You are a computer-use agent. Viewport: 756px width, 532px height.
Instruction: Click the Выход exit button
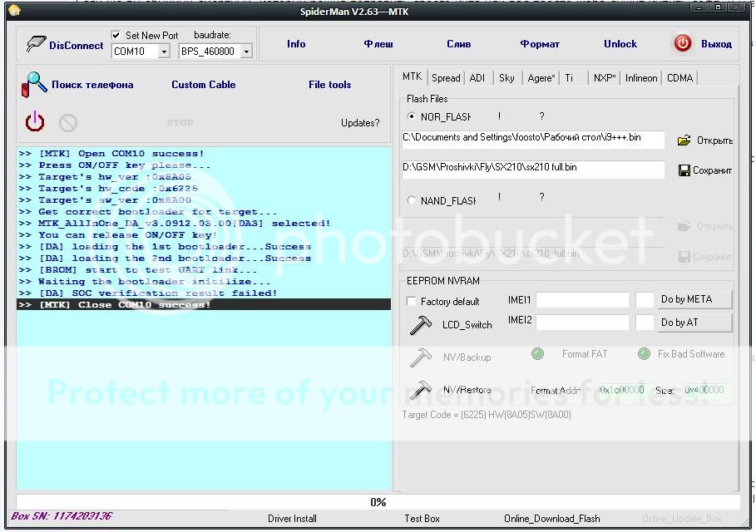(716, 44)
